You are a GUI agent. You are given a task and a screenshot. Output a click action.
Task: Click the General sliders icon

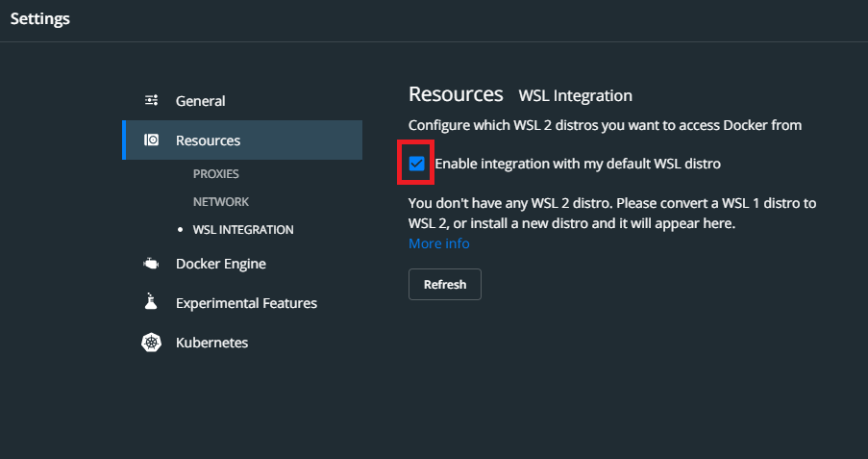coord(151,100)
